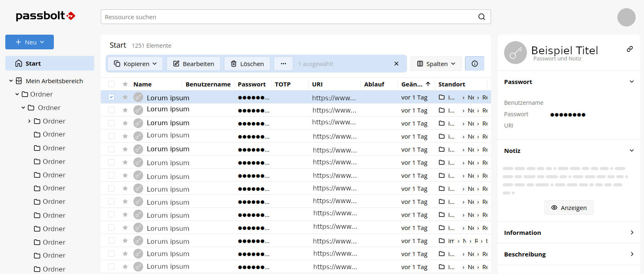This screenshot has width=644, height=274.
Task: Collapse Mein Arbeitsbereich tree node
Action: [11, 81]
